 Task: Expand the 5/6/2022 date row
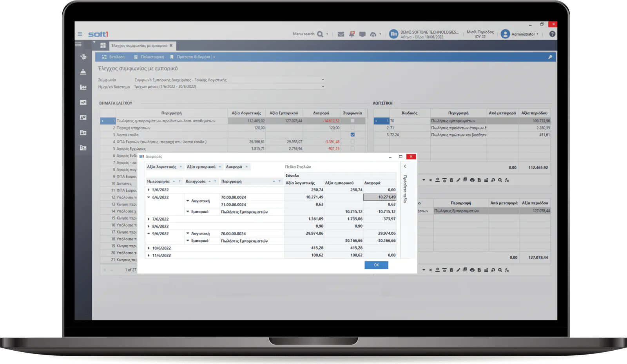[149, 190]
